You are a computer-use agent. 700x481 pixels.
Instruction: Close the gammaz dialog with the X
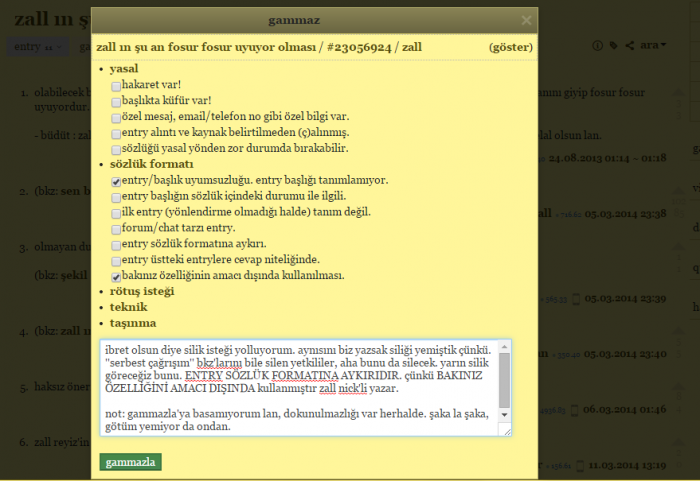[x=526, y=20]
